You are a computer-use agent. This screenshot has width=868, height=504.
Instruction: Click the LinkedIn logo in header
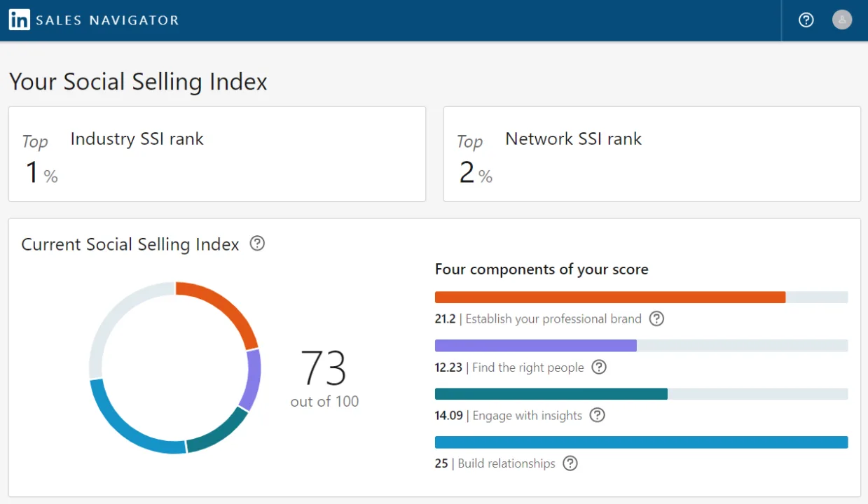click(20, 20)
